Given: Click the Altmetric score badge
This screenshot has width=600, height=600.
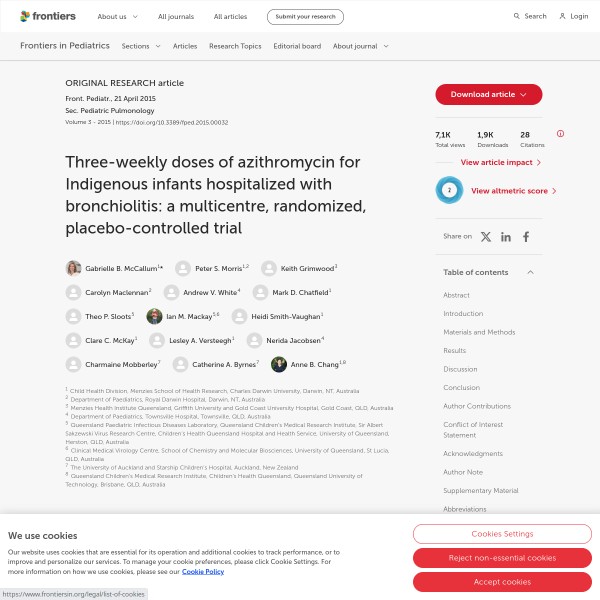Looking at the screenshot, I should click(x=449, y=190).
